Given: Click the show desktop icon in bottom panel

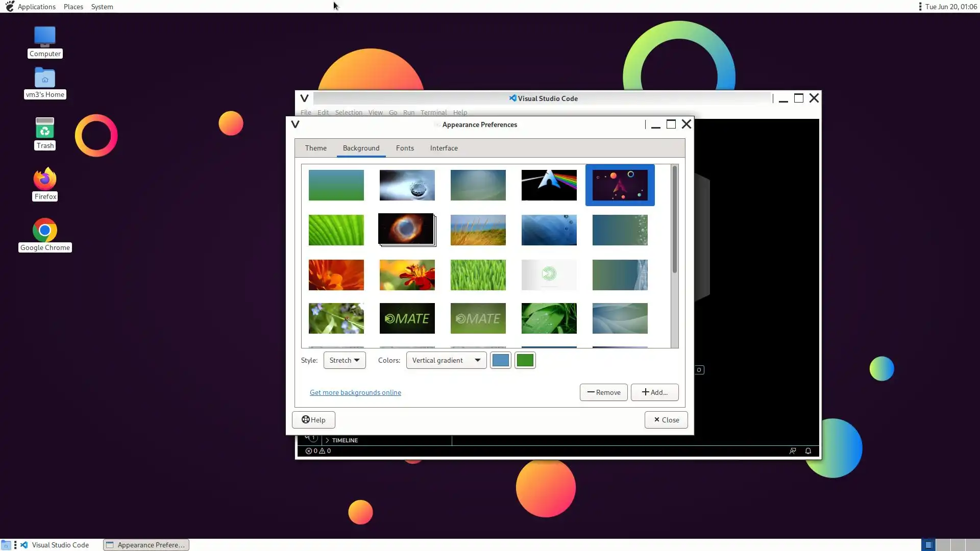Looking at the screenshot, I should [6, 545].
